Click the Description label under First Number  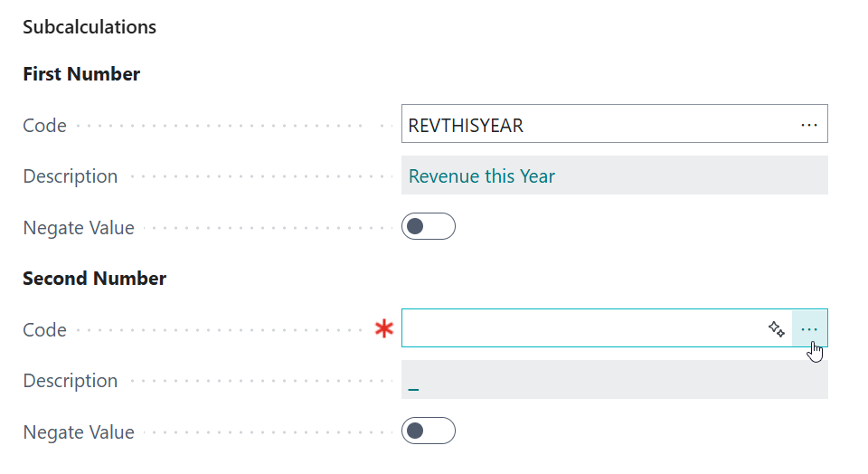pos(71,176)
